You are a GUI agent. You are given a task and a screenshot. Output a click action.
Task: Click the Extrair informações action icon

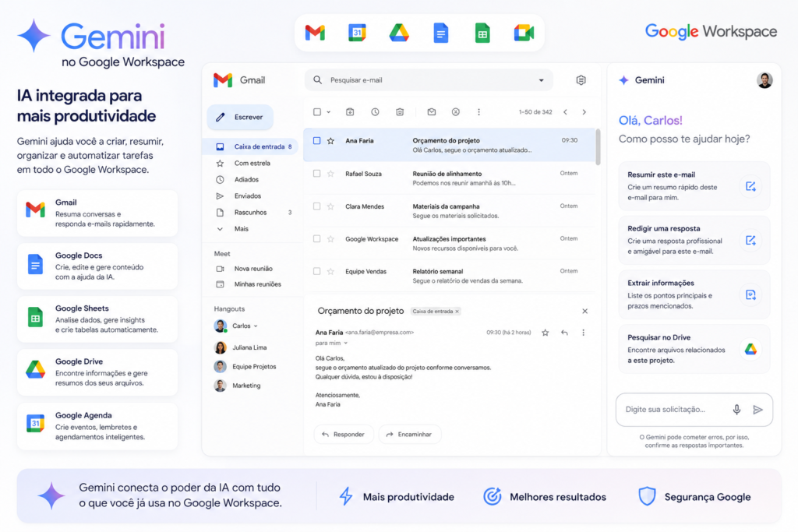(750, 294)
